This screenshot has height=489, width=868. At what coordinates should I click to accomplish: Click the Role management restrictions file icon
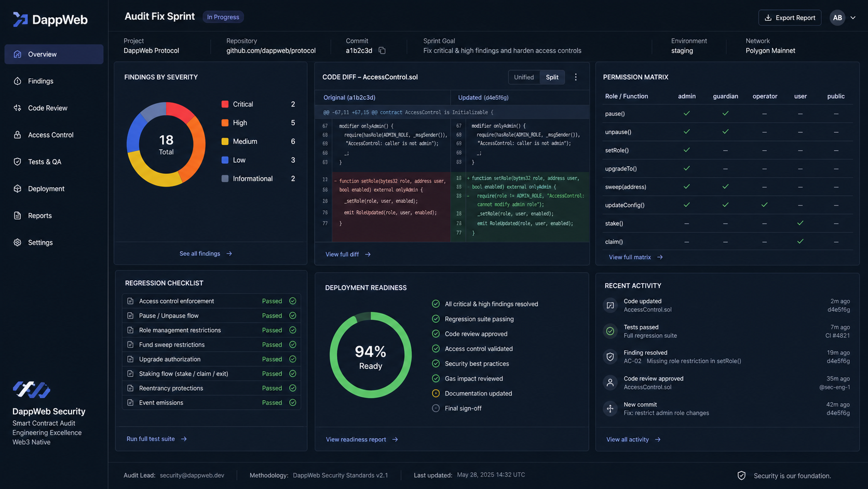click(x=131, y=331)
